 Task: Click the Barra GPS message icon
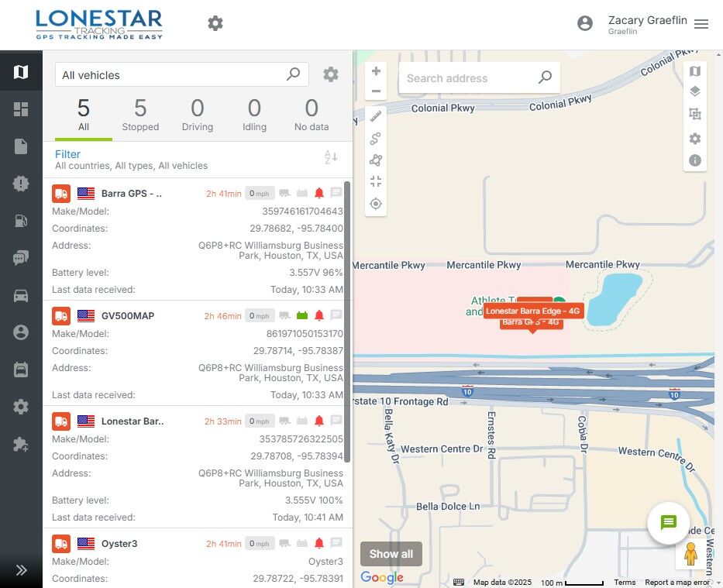[336, 192]
